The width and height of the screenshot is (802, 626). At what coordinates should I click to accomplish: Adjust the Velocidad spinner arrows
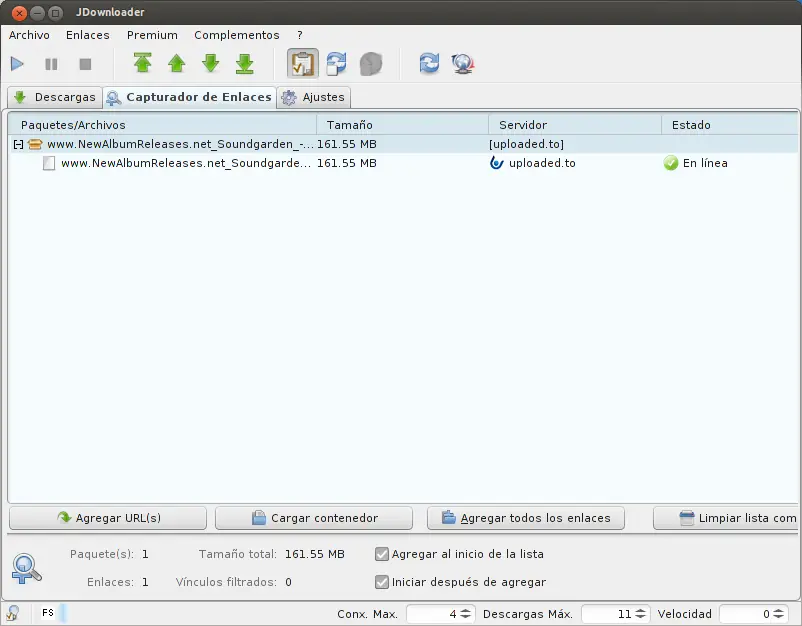coord(778,614)
